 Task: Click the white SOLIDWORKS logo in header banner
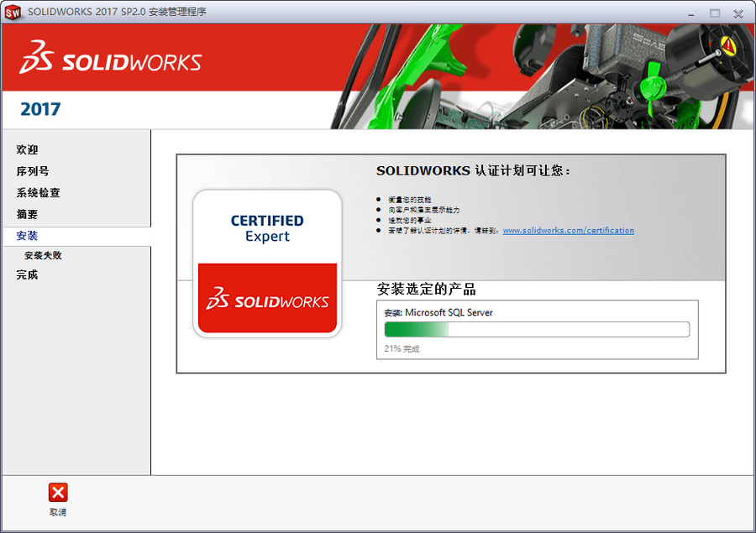tap(110, 62)
